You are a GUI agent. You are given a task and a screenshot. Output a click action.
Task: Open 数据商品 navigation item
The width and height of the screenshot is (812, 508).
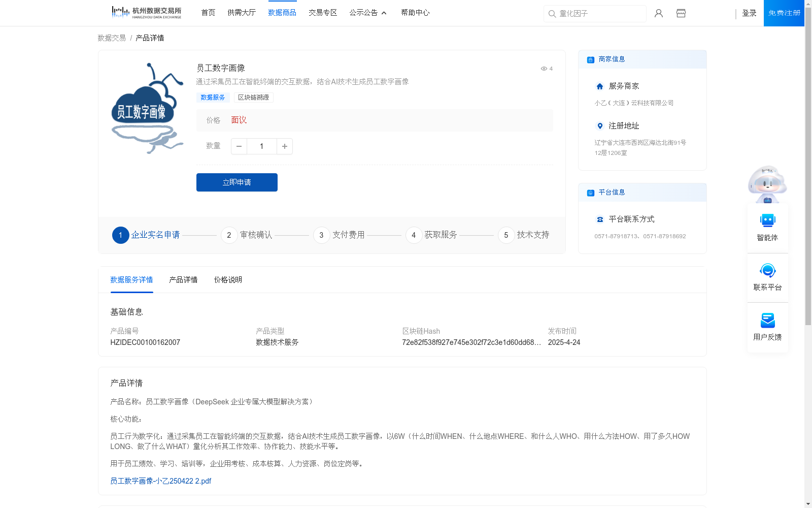pyautogui.click(x=282, y=13)
